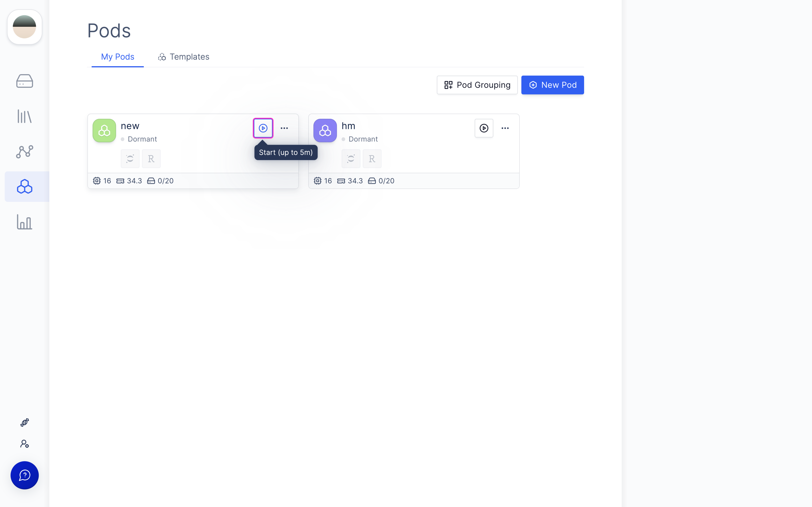This screenshot has height=507, width=812.
Task: Open more options menu for 'hm' pod
Action: click(x=505, y=128)
